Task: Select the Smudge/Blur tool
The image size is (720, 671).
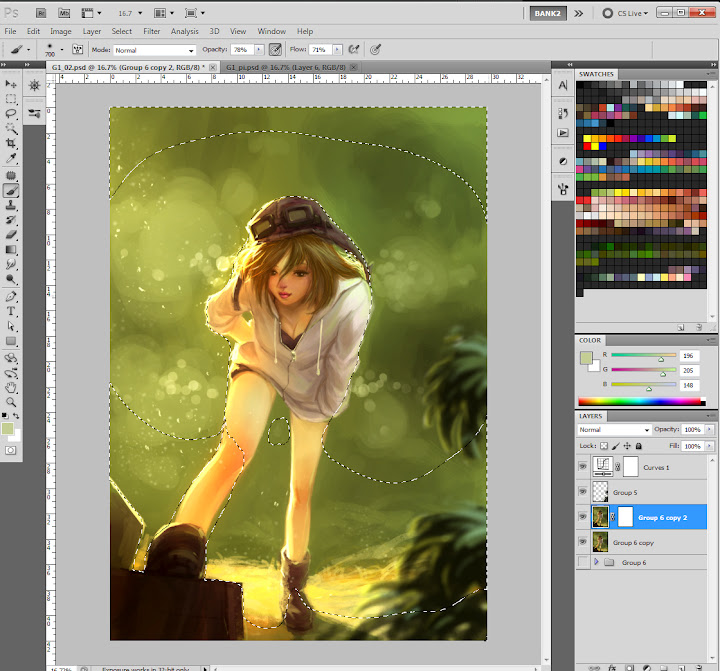Action: click(11, 265)
